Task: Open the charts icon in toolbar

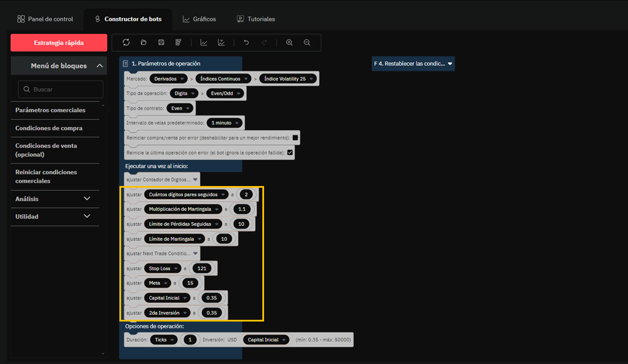Action: click(x=204, y=42)
